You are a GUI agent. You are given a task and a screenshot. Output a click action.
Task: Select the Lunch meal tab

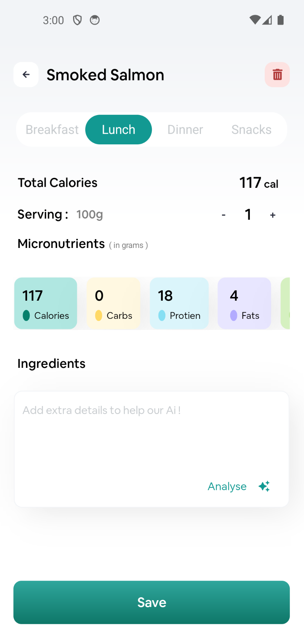coord(119,130)
